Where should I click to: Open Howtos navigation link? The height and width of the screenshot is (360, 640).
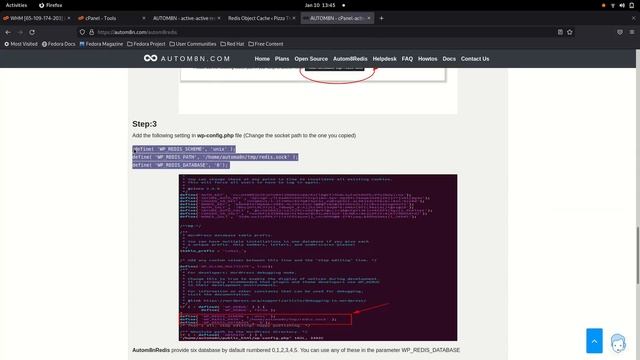427,59
